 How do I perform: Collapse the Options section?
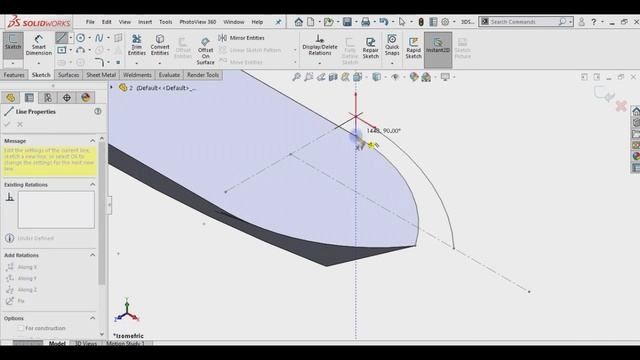click(x=93, y=318)
